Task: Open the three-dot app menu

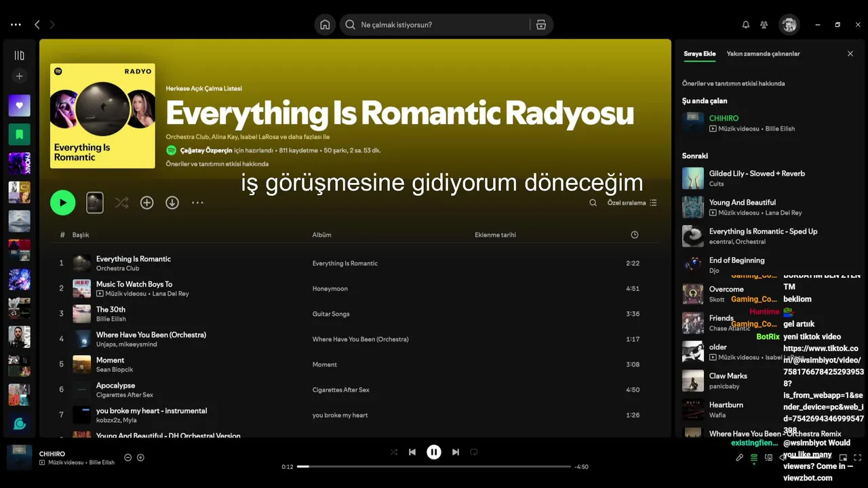Action: 16,24
